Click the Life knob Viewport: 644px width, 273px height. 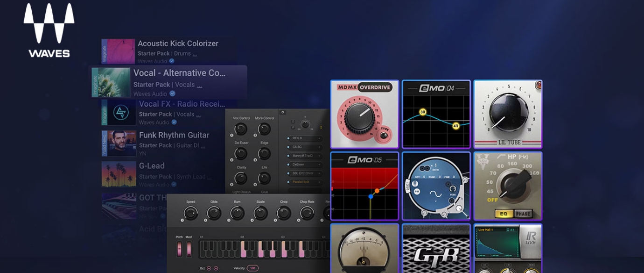pyautogui.click(x=264, y=178)
